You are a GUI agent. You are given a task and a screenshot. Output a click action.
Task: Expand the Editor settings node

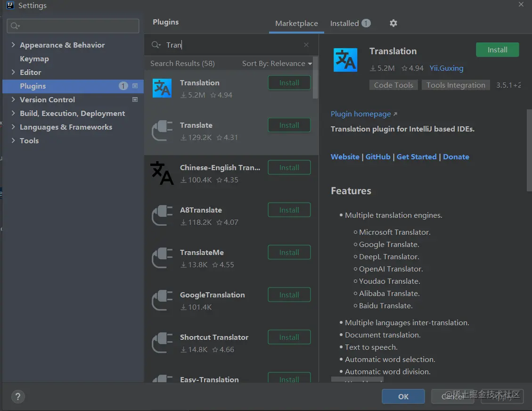click(13, 72)
